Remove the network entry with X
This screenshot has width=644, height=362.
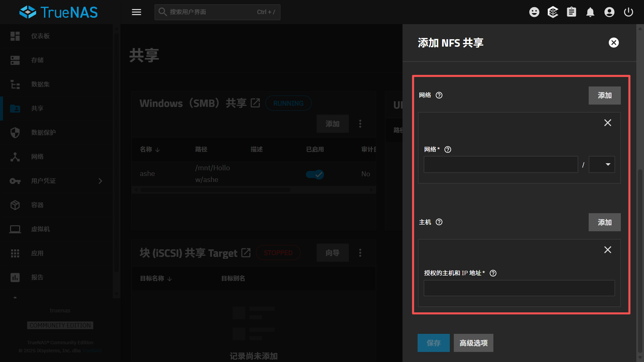[x=607, y=123]
